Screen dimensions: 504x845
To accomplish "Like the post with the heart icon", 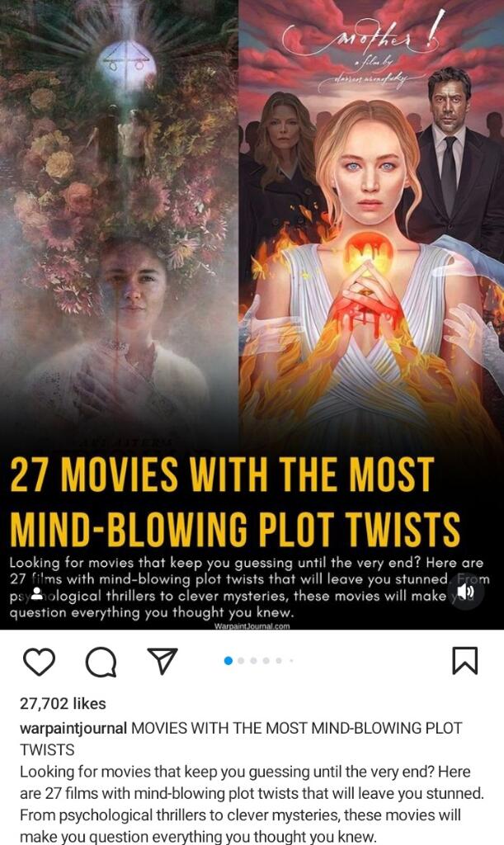I will pyautogui.click(x=40, y=662).
